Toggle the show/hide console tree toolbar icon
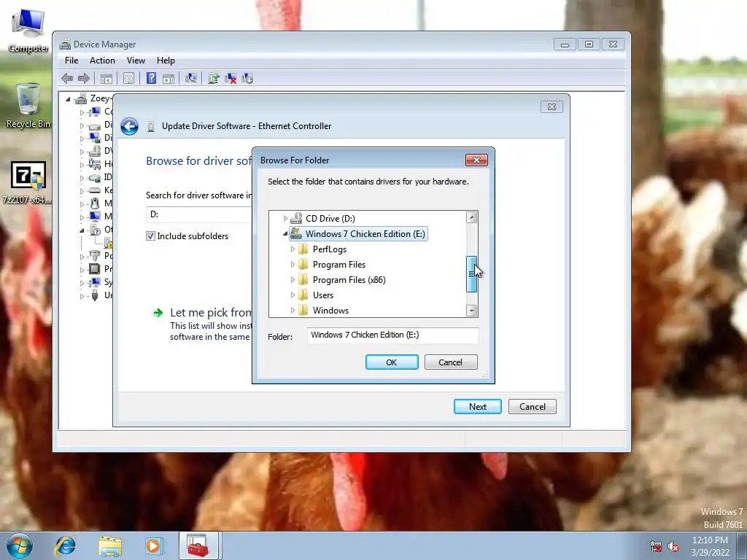 (x=107, y=79)
